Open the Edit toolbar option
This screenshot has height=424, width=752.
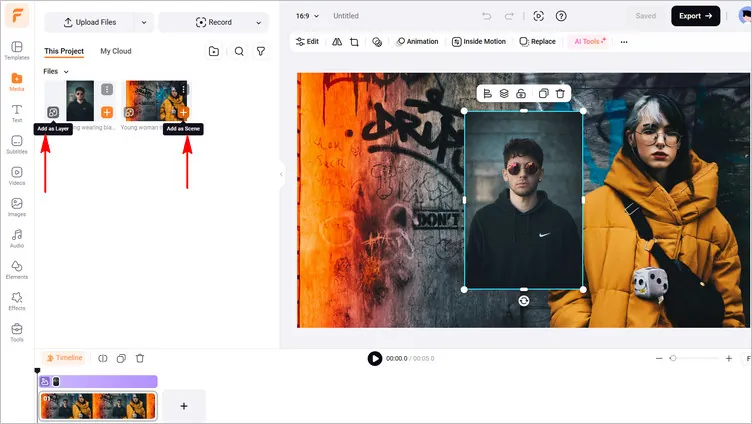tap(307, 42)
